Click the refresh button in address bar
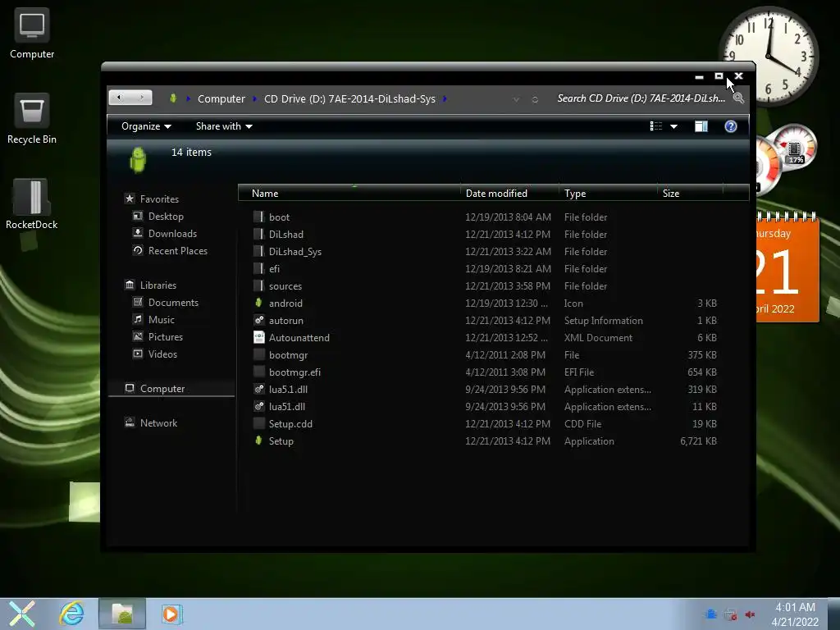The height and width of the screenshot is (630, 840). [x=535, y=99]
